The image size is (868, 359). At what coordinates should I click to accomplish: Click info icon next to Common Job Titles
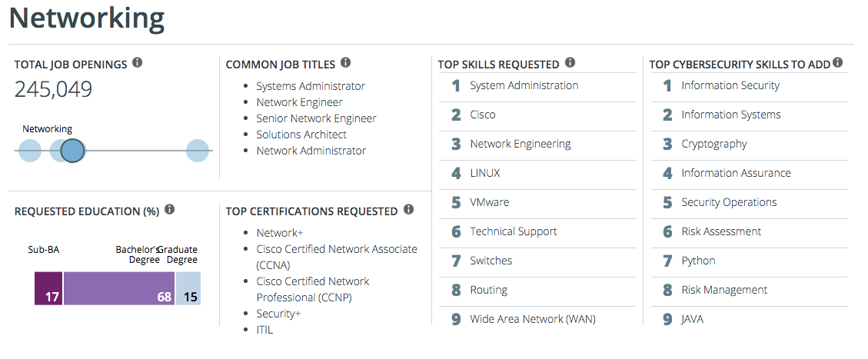pyautogui.click(x=346, y=62)
